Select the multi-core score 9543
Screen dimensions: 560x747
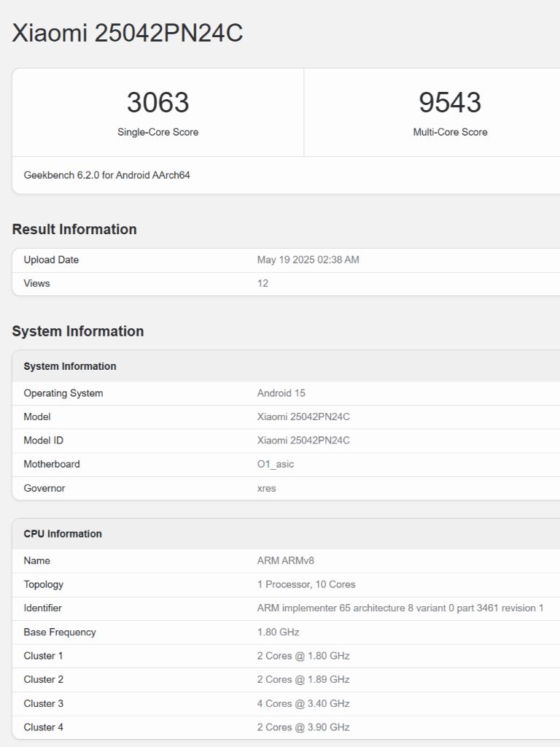tap(450, 102)
